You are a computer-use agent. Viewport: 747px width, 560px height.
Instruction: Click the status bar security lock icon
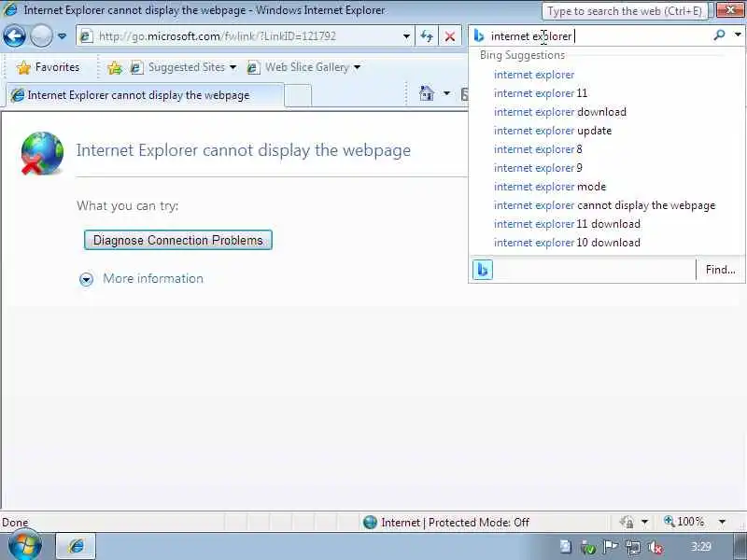(x=627, y=523)
